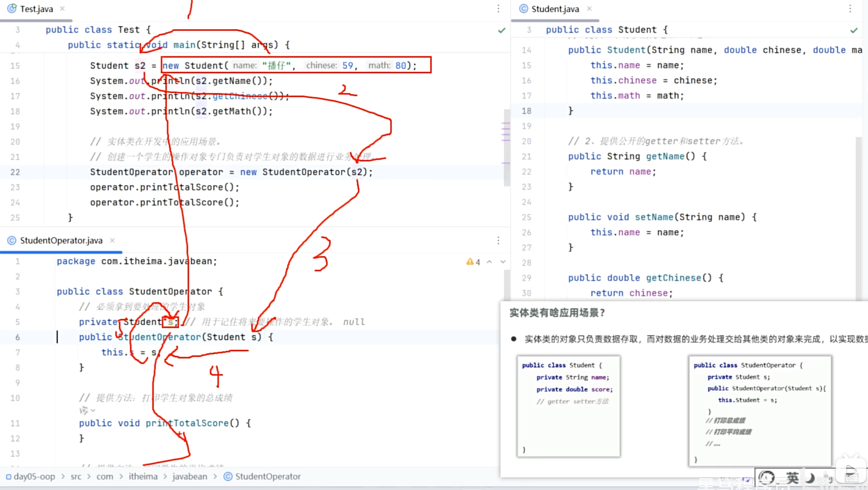Jump to next highlighted problem arrow

(503, 262)
